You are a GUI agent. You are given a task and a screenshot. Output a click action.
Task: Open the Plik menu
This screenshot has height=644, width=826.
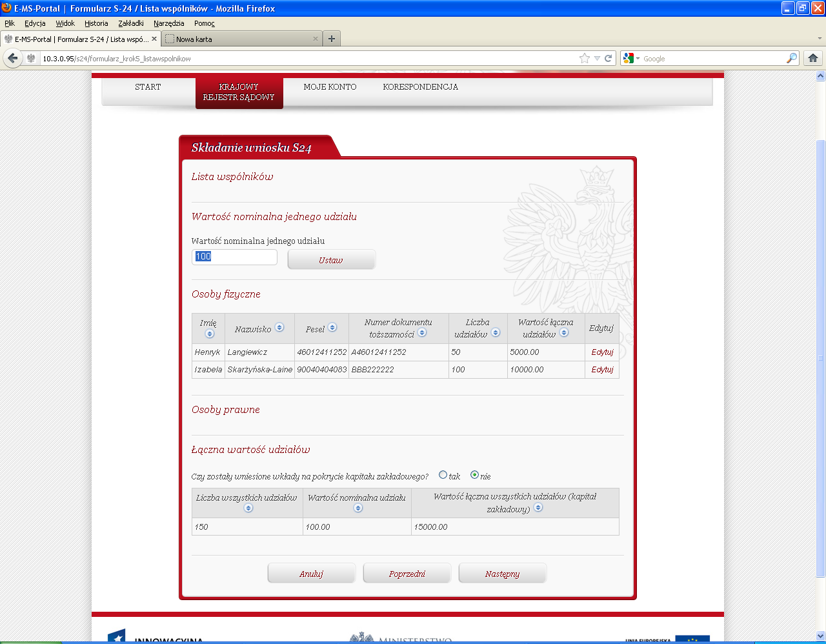(10, 23)
